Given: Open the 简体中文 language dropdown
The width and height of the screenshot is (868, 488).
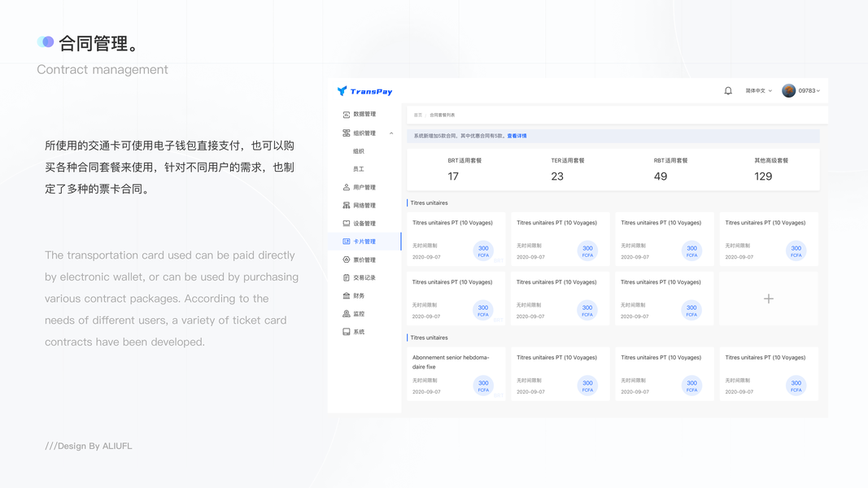Looking at the screenshot, I should click(x=758, y=91).
